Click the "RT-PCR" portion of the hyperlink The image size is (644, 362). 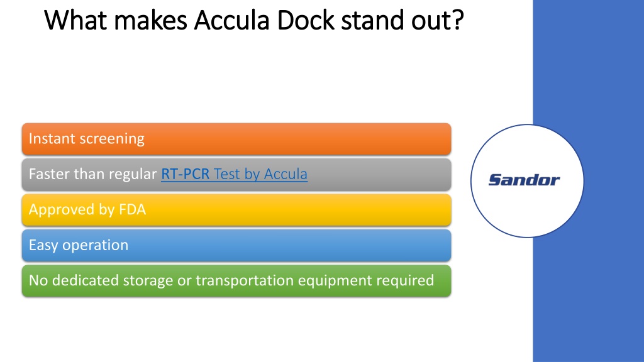186,174
